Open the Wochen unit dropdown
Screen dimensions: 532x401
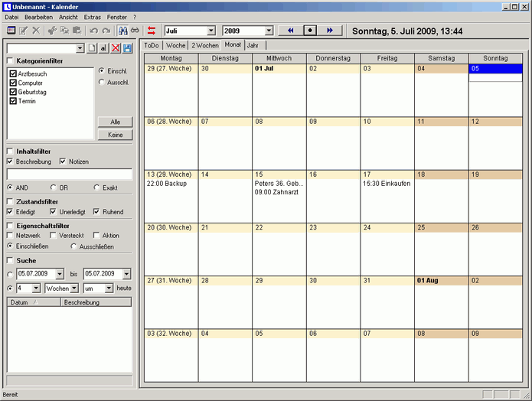pos(74,289)
